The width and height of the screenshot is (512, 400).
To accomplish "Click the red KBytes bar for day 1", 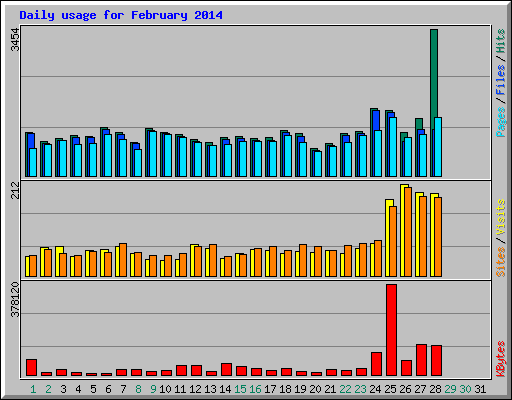I will (x=31, y=368).
